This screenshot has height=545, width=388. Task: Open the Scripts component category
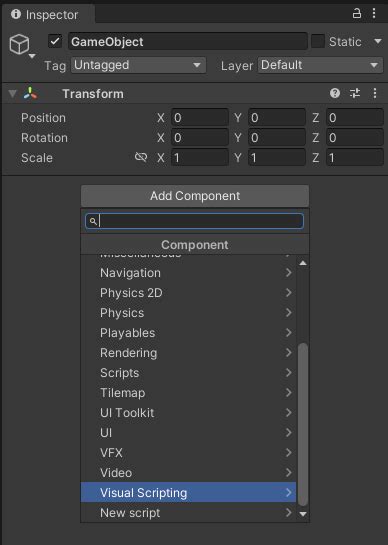click(188, 373)
